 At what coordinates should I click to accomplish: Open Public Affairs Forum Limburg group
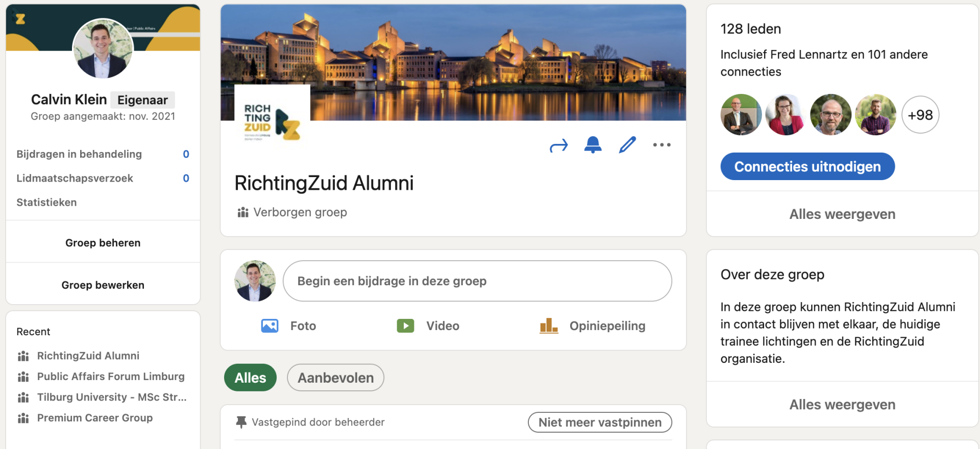coord(111,377)
